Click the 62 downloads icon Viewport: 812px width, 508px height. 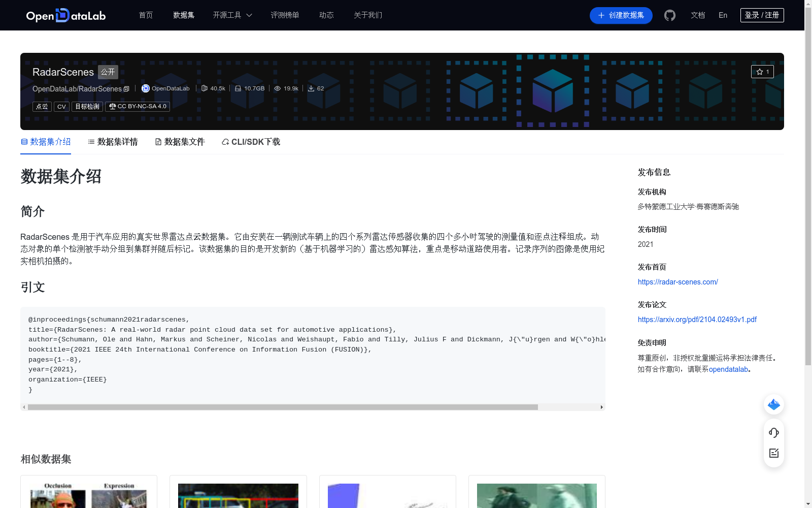[311, 88]
